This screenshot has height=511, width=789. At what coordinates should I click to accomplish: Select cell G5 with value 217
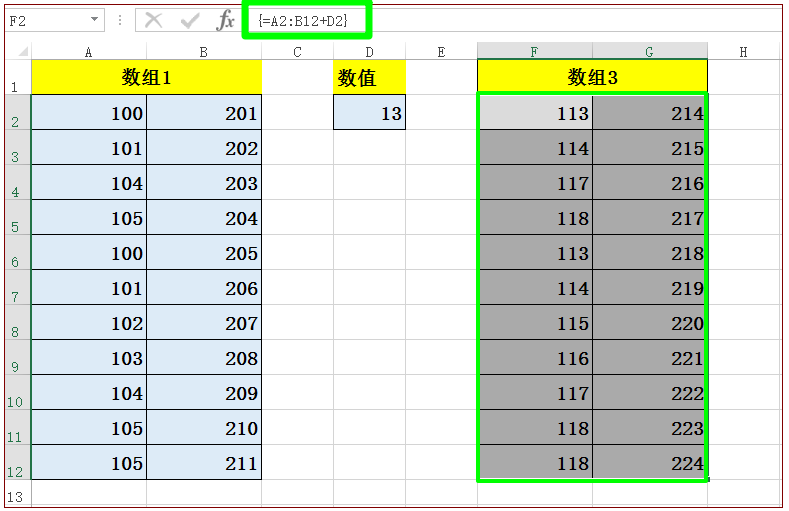[650, 217]
